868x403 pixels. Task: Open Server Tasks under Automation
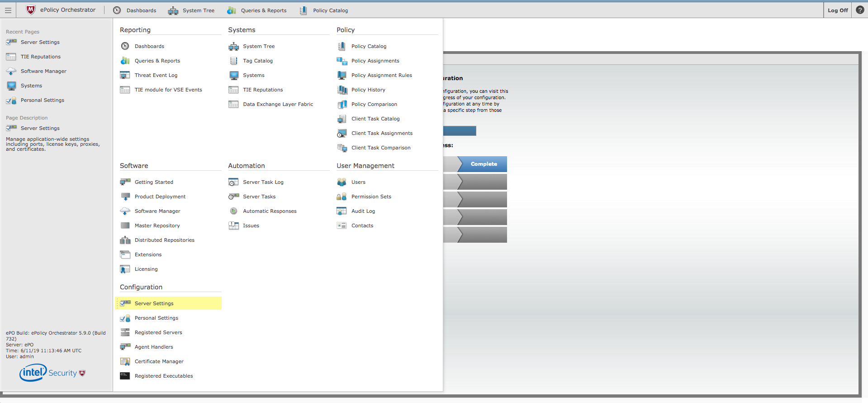tap(259, 197)
